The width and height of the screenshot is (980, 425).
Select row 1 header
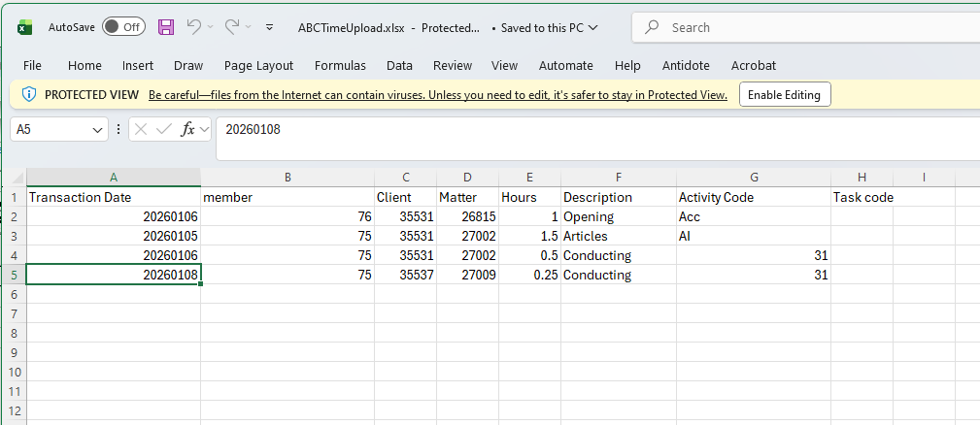tap(16, 198)
